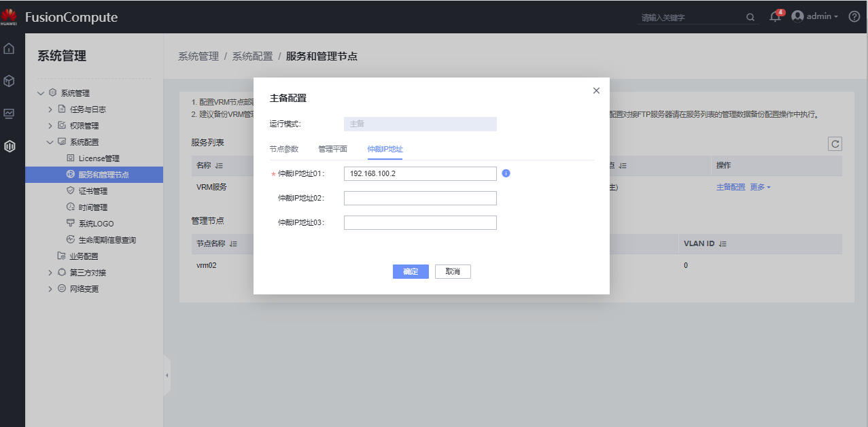Open the monitoring chart icon in left rail
Image resolution: width=868 pixels, height=427 pixels.
(9, 114)
